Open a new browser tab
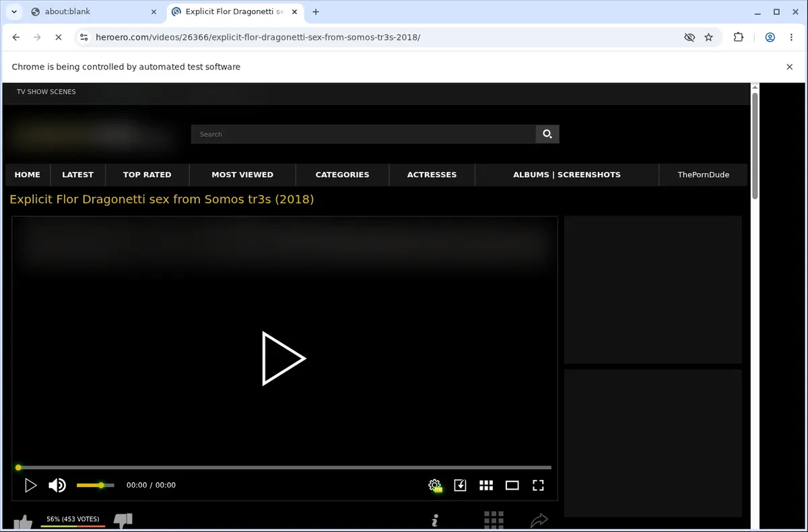This screenshot has height=532, width=808. tap(316, 11)
